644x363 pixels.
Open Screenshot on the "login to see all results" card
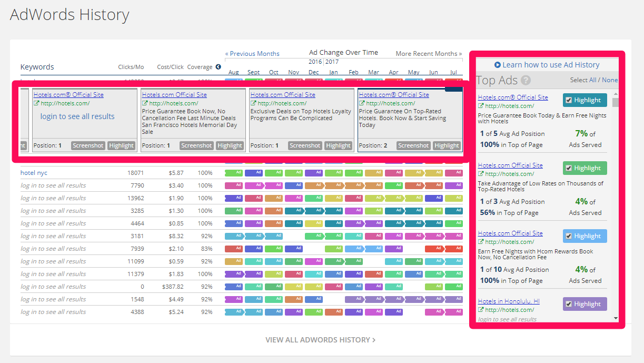(88, 146)
